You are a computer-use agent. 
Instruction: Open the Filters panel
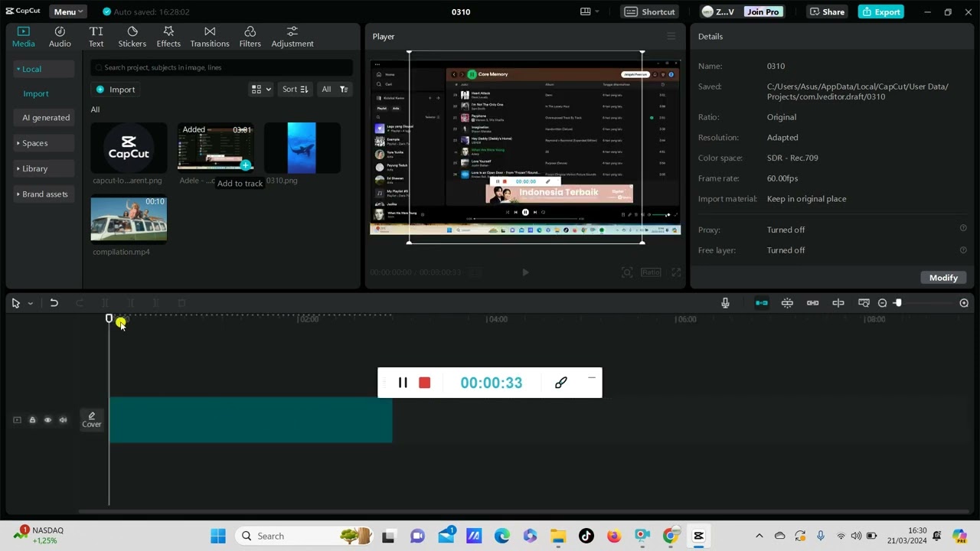pyautogui.click(x=250, y=36)
